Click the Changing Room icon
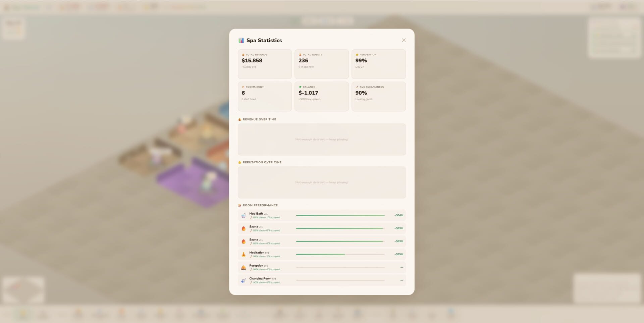 coord(244,280)
